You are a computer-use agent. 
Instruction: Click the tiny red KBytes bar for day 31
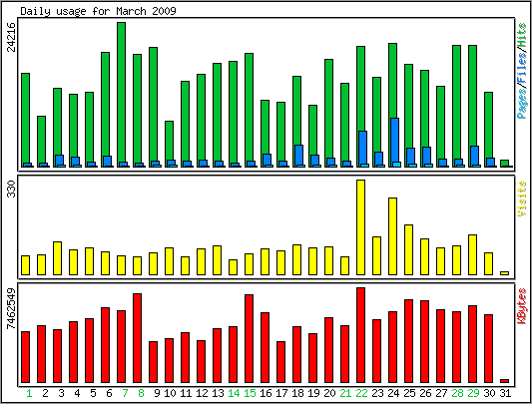point(504,381)
